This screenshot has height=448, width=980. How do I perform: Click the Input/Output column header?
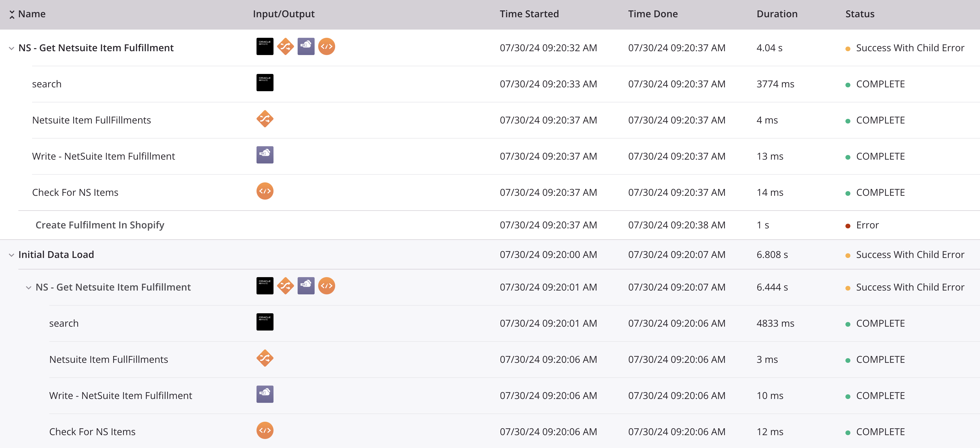pos(284,14)
